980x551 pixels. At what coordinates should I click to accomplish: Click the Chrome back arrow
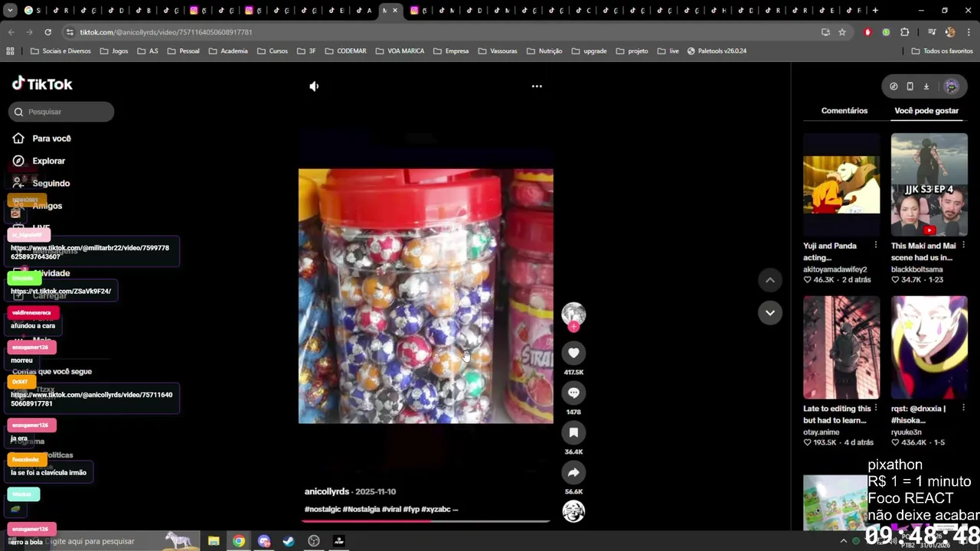point(11,32)
